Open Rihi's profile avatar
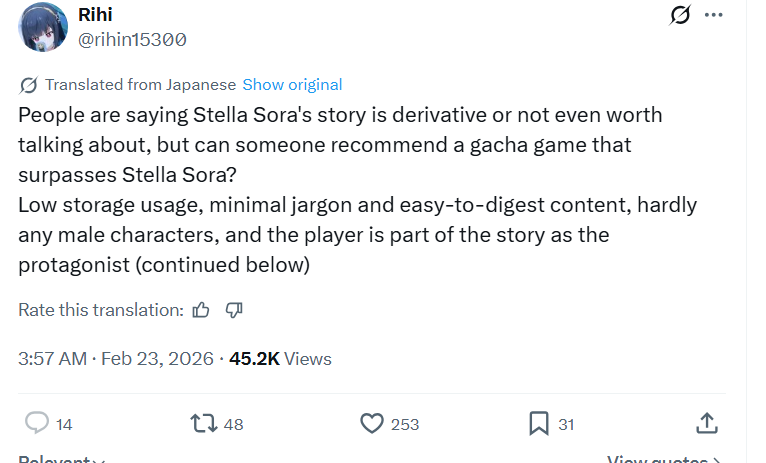Screen dimensions: 766x463 tap(43, 27)
